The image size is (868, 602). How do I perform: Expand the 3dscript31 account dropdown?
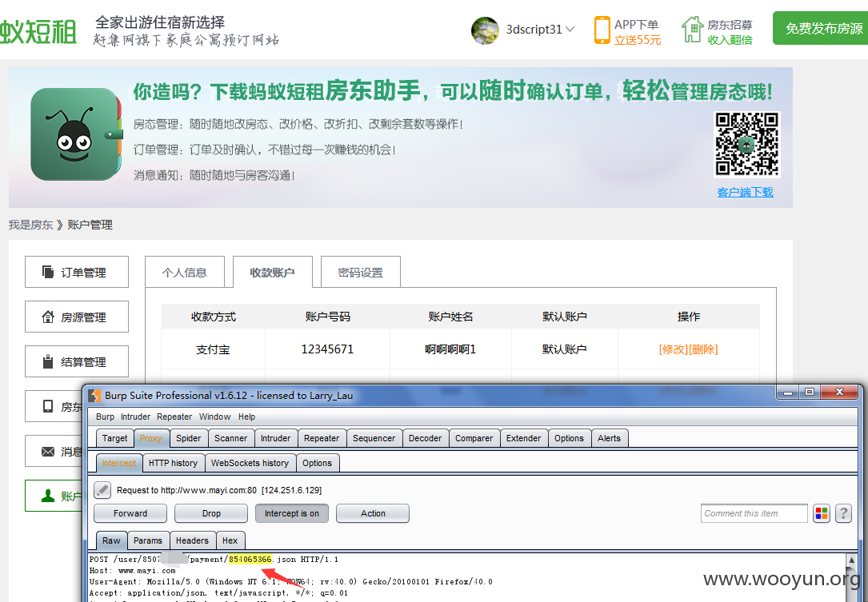pos(570,29)
